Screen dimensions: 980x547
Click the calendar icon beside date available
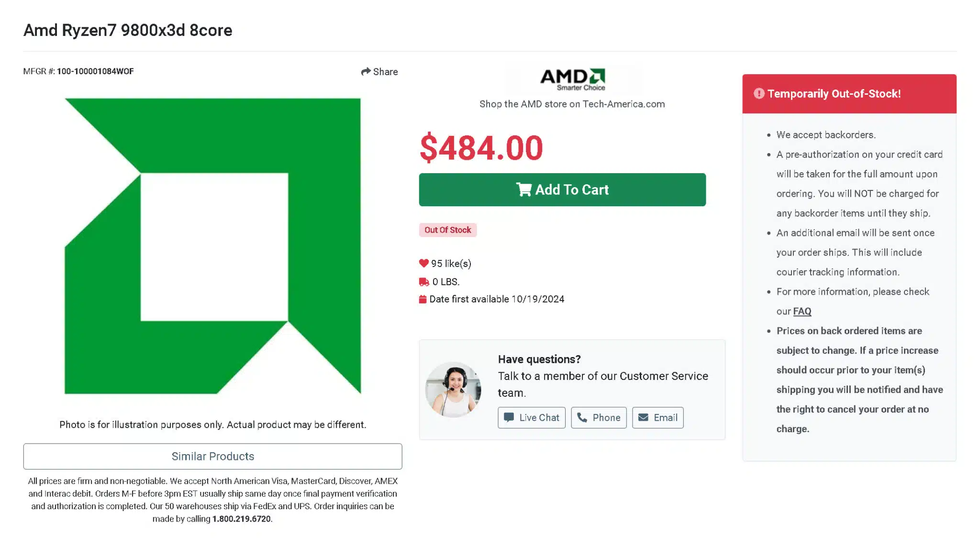423,299
